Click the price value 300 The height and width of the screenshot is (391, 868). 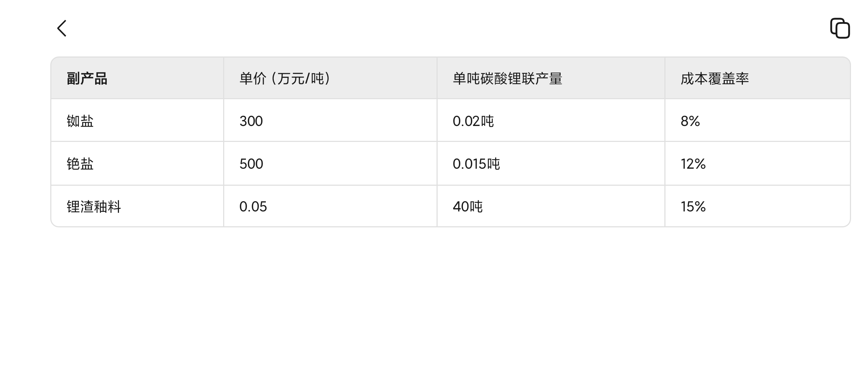pos(251,121)
